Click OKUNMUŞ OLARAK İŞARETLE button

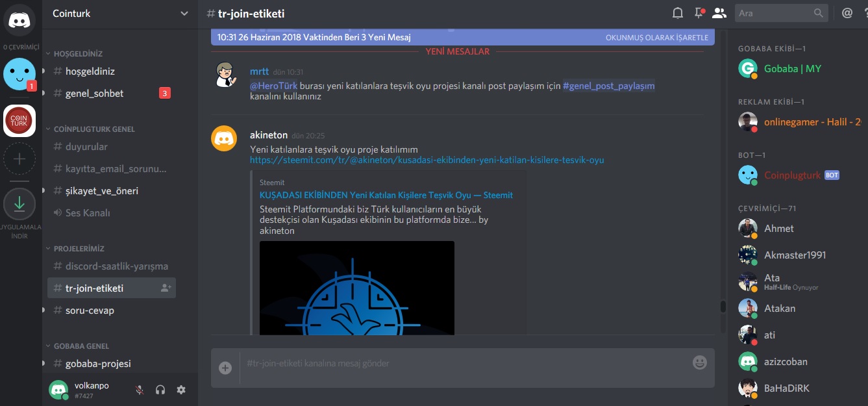point(657,38)
